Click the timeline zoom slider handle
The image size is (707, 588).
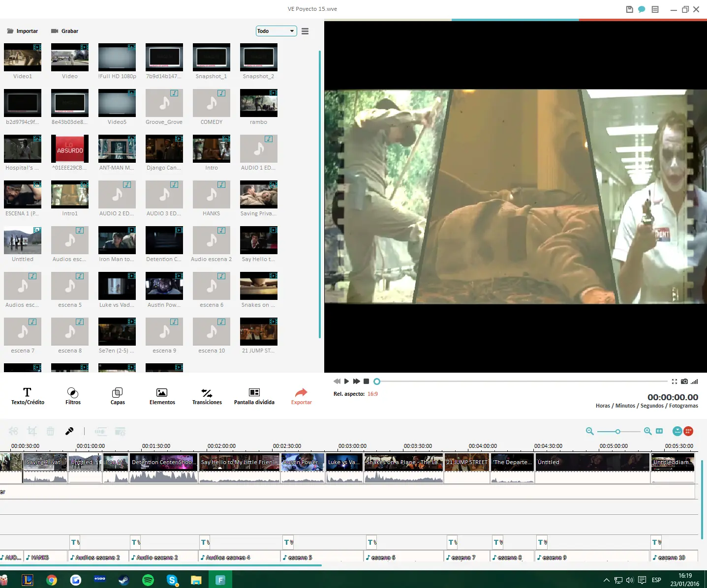click(x=617, y=431)
